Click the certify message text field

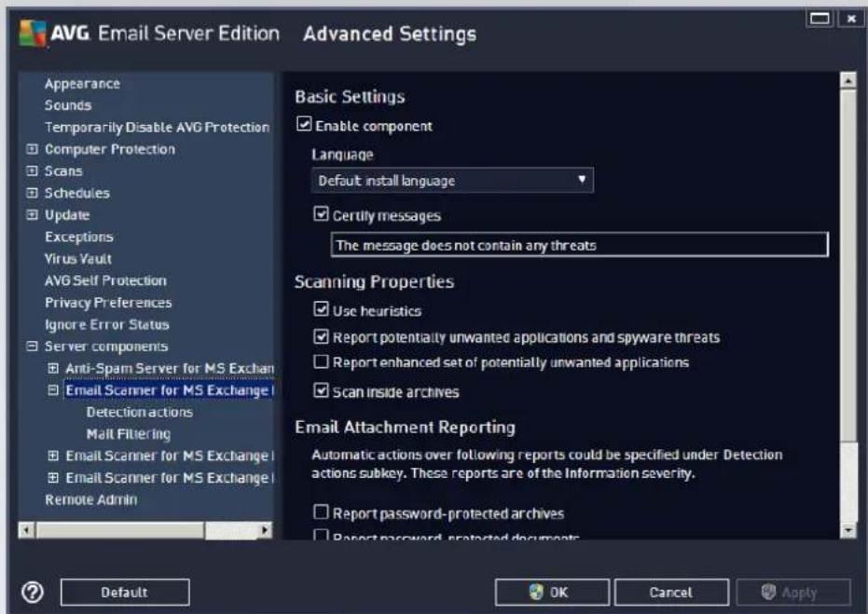(x=580, y=245)
